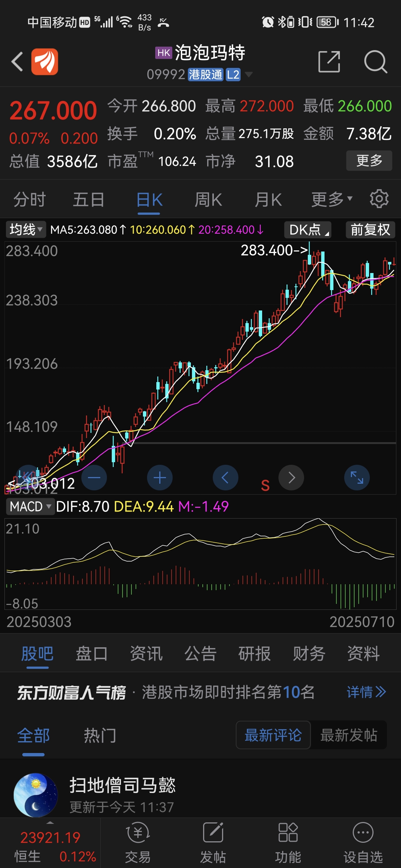Screen dimensions: 401x868
Task: Select 全部 posts filter
Action: [33, 735]
